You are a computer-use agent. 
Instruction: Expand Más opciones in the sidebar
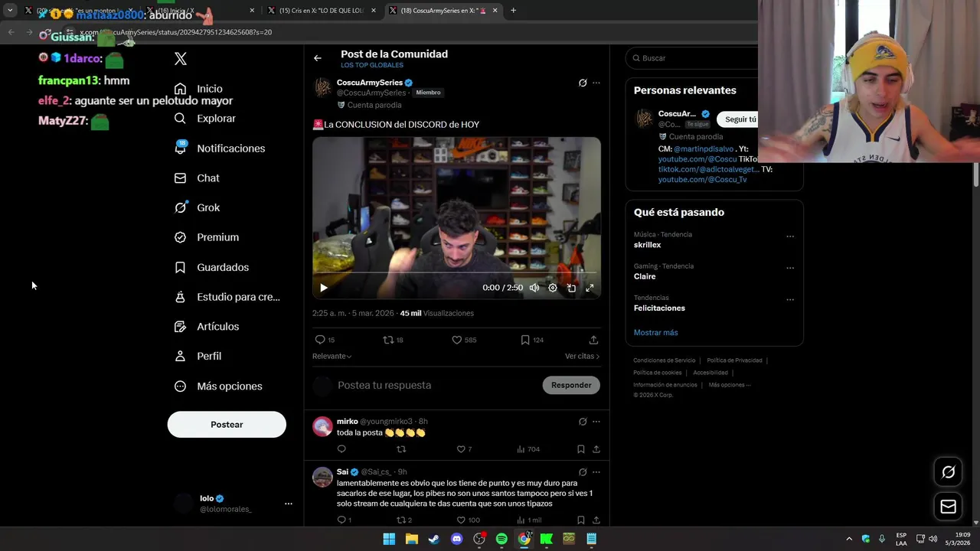(x=218, y=386)
